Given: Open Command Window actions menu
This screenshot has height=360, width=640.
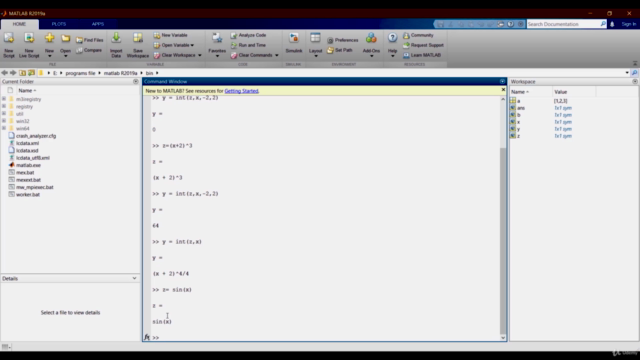Looking at the screenshot, I should click(x=502, y=82).
